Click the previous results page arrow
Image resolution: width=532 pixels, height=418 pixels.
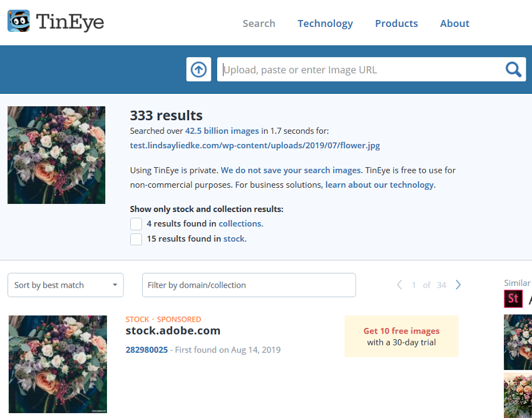(400, 285)
